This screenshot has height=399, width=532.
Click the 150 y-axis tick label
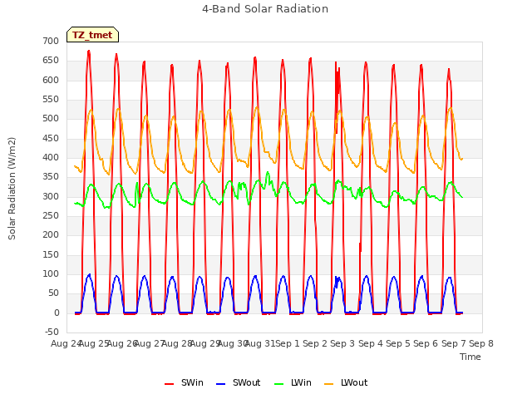[51, 254]
